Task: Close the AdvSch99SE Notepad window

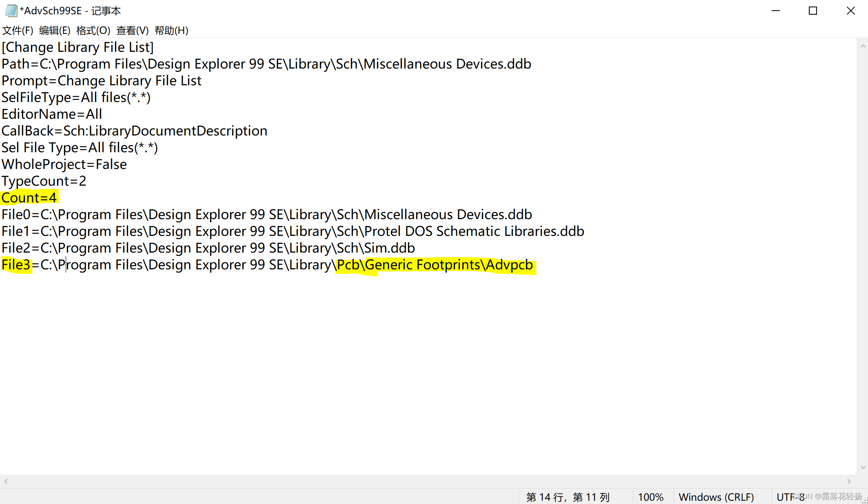Action: coord(850,11)
